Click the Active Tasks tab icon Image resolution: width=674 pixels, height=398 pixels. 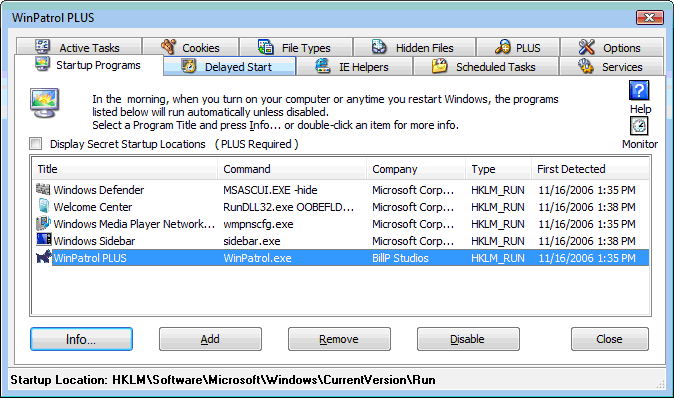42,46
